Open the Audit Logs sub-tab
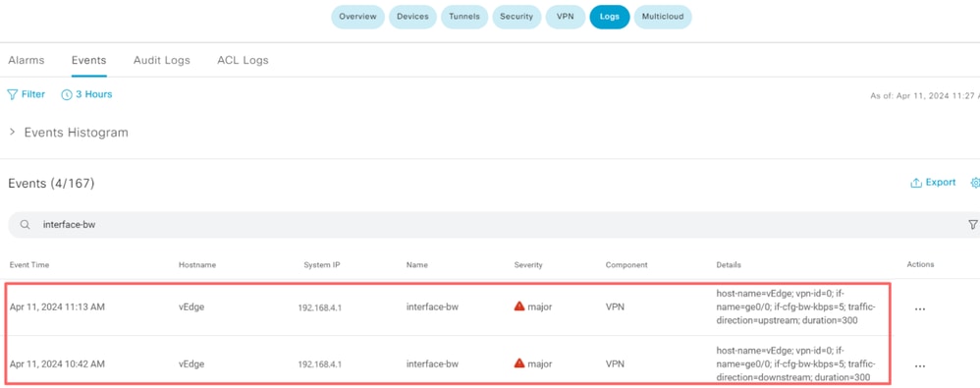 point(161,61)
